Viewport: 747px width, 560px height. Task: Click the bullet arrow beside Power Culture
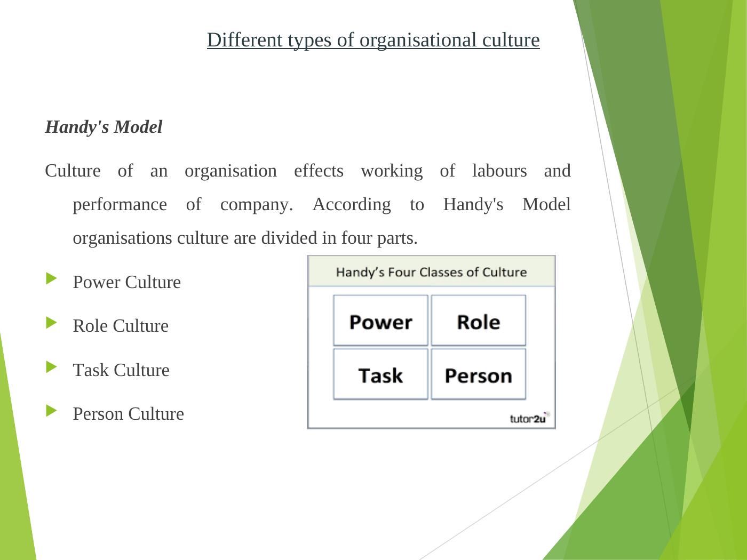51,278
